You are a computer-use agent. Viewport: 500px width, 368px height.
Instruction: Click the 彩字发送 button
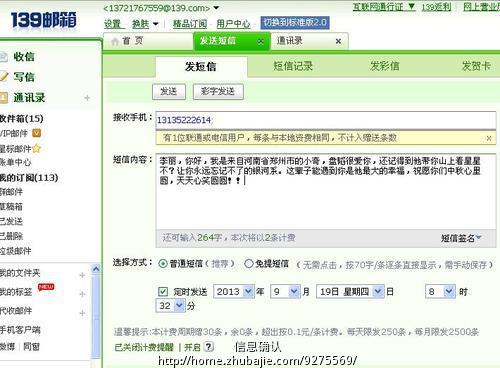coord(218,92)
